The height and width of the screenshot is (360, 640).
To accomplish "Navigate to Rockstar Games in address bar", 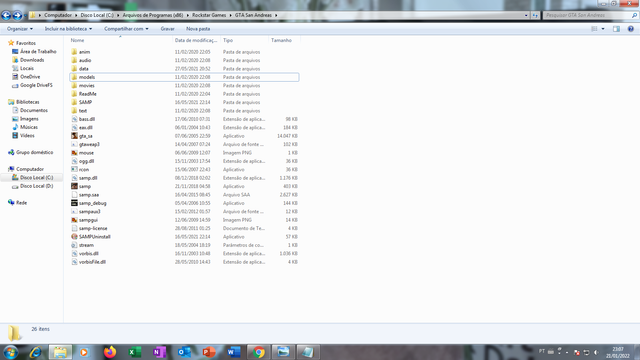I will click(x=209, y=15).
